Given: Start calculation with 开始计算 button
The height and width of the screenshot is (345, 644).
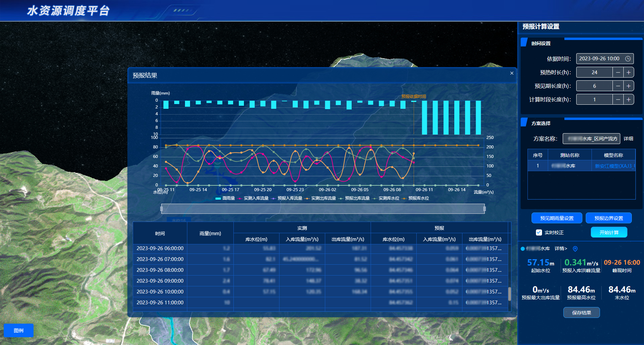Looking at the screenshot, I should (x=609, y=232).
